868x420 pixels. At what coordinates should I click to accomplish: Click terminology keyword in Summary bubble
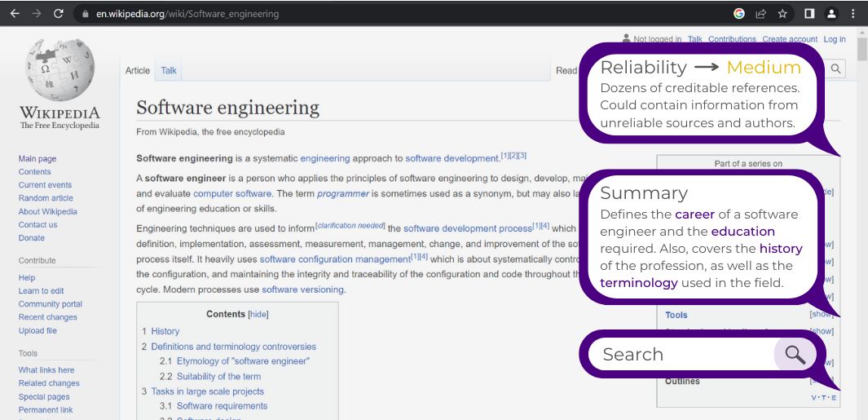[x=639, y=283]
